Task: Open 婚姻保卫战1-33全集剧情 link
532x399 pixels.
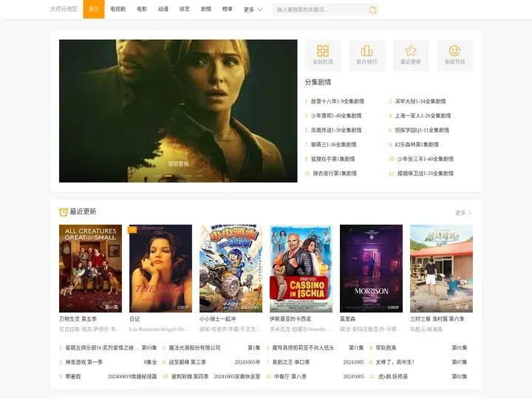Action: coord(425,174)
